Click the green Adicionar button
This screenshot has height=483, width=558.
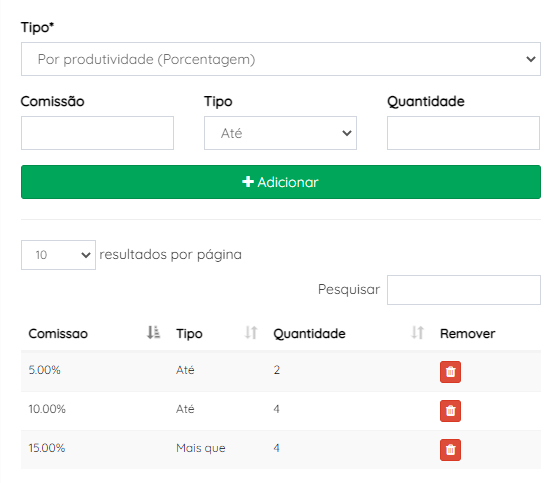[x=281, y=182]
